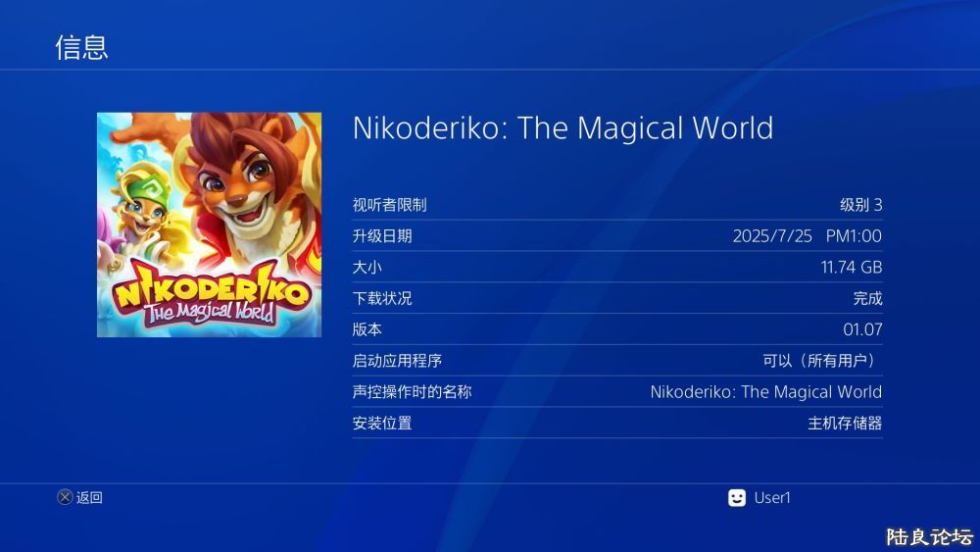Select the 升级日期 row label
Viewport: 980px width, 552px height.
point(382,236)
